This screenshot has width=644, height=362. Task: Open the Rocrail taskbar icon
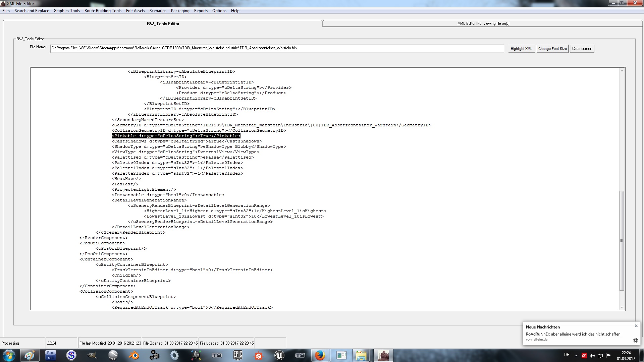[x=51, y=355]
